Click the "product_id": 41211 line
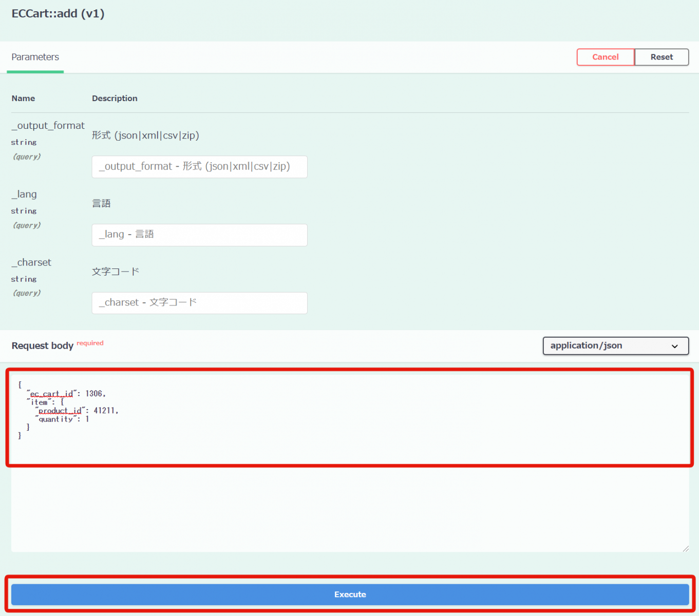This screenshot has width=699, height=616. click(77, 411)
